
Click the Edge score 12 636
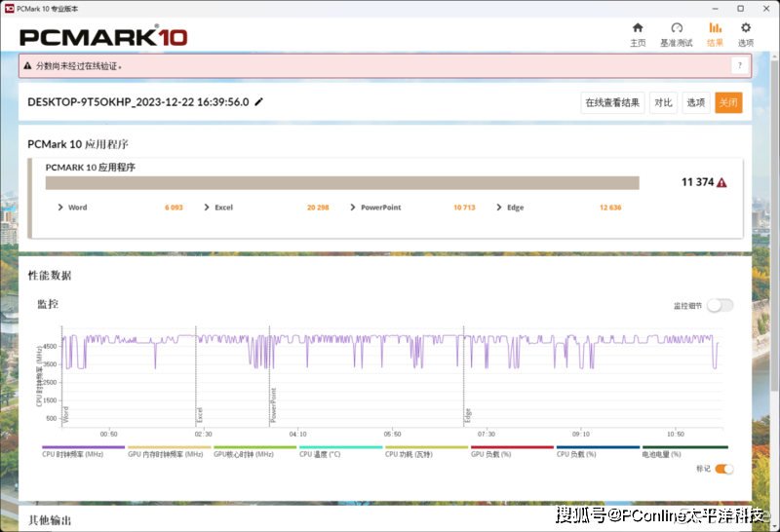click(x=610, y=208)
